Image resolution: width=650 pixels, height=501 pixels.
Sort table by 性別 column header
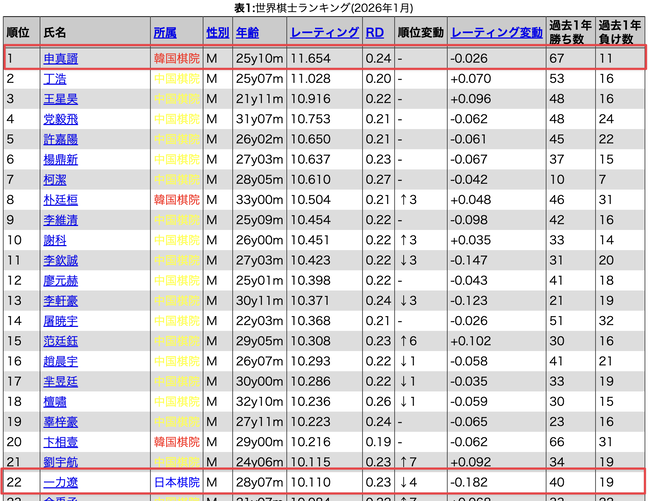tap(218, 33)
